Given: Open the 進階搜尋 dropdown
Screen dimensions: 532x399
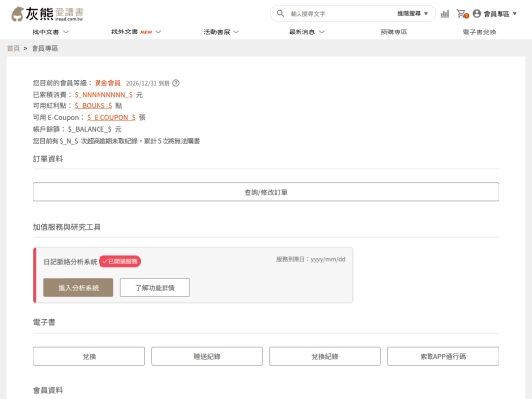Looking at the screenshot, I should [412, 13].
